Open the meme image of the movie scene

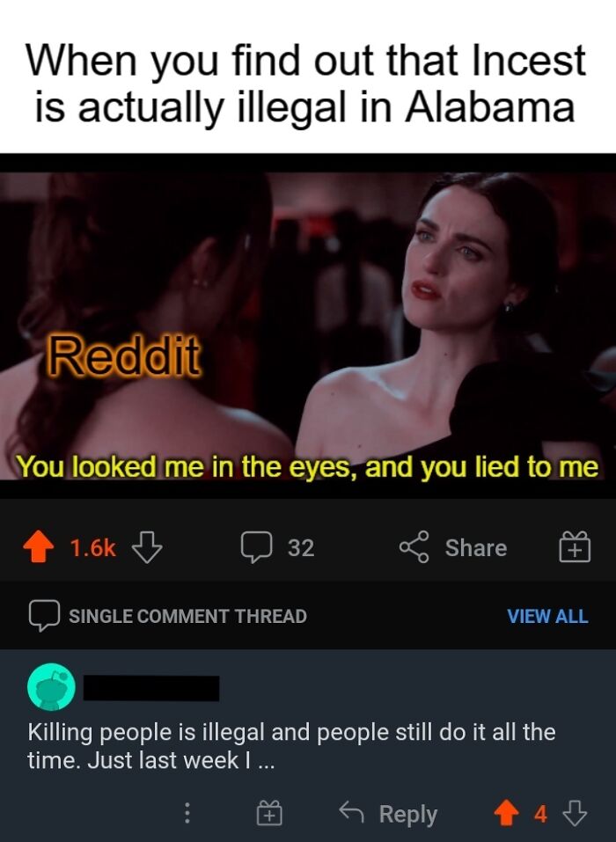pos(308,326)
